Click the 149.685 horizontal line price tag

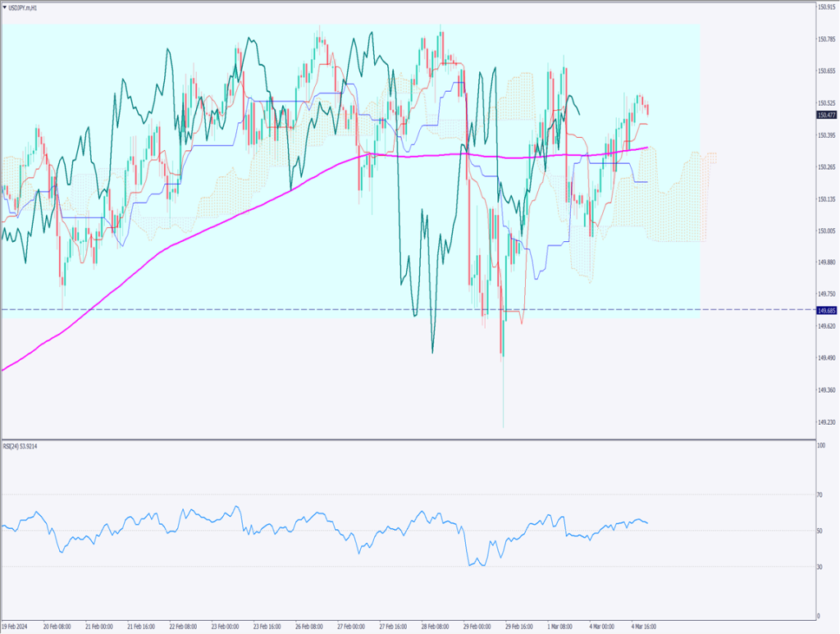pyautogui.click(x=827, y=310)
